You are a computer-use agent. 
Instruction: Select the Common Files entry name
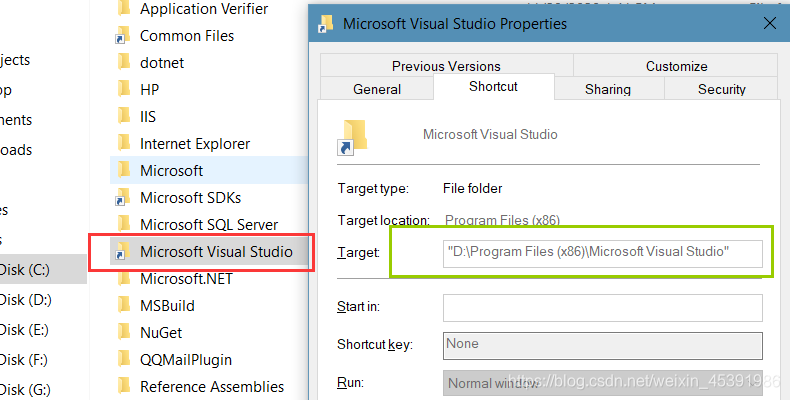click(x=187, y=36)
